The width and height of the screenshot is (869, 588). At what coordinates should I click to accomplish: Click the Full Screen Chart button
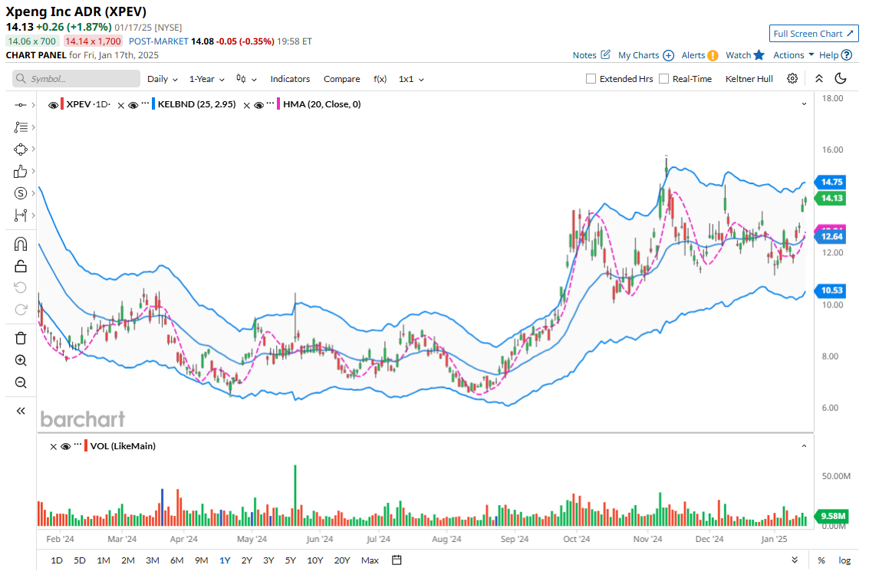pyautogui.click(x=813, y=34)
